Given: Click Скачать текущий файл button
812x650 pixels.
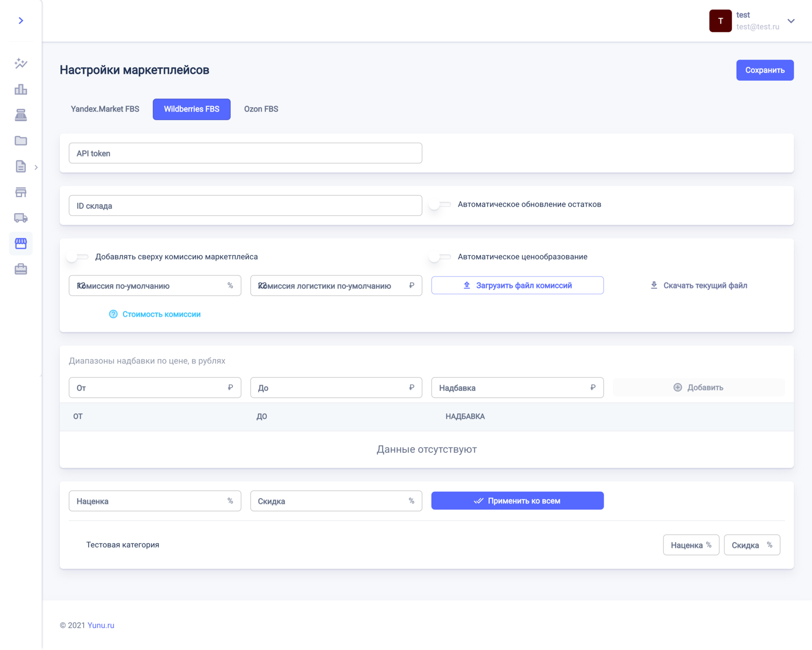Looking at the screenshot, I should pyautogui.click(x=698, y=285).
